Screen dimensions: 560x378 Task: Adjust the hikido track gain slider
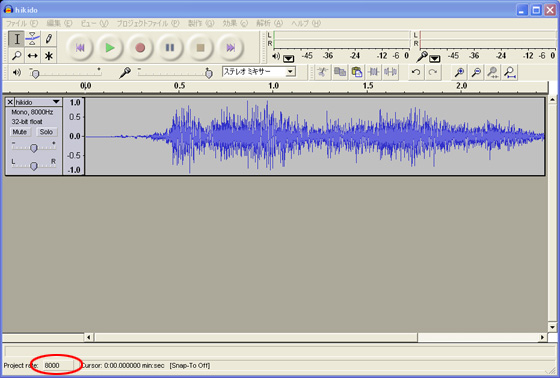click(34, 148)
